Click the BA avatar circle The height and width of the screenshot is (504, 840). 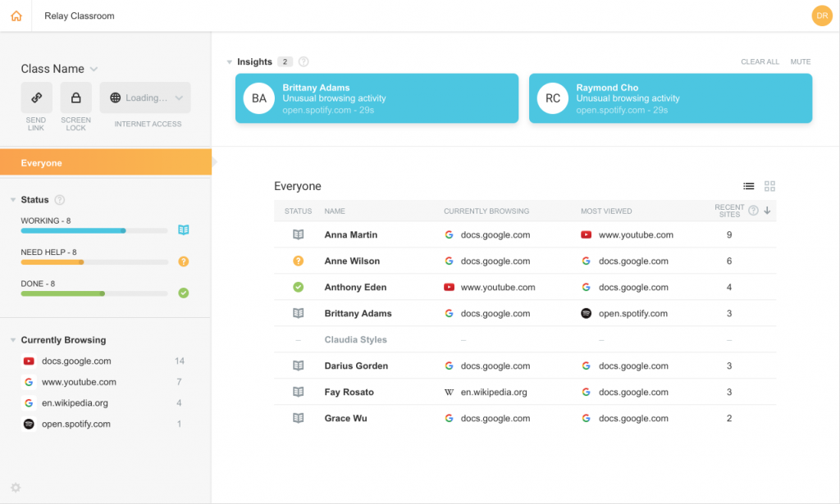[258, 98]
